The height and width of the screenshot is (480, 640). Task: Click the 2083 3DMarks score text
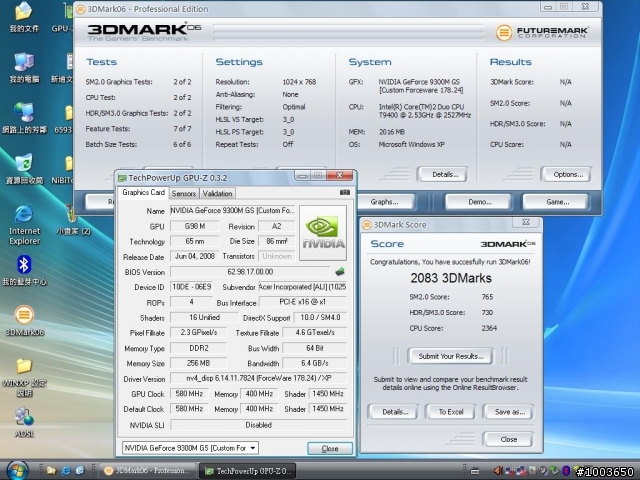pyautogui.click(x=451, y=278)
